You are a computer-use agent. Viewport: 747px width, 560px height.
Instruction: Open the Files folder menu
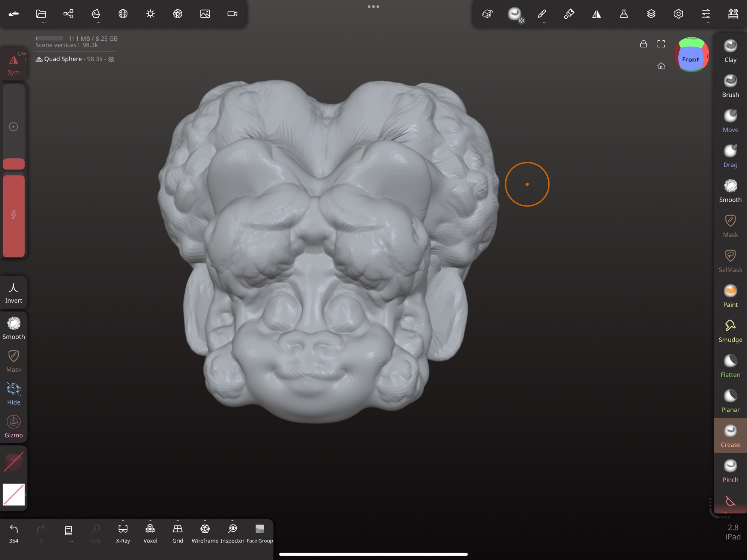(41, 14)
